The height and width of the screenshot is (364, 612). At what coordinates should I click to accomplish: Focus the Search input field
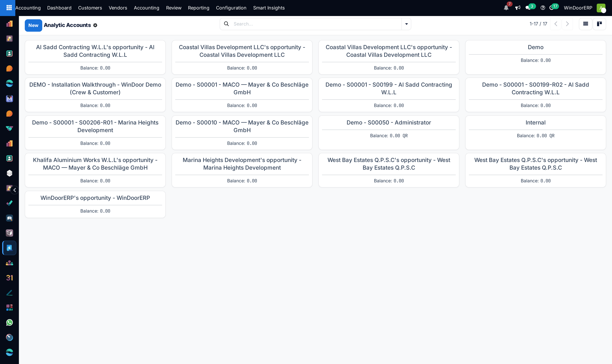(317, 24)
